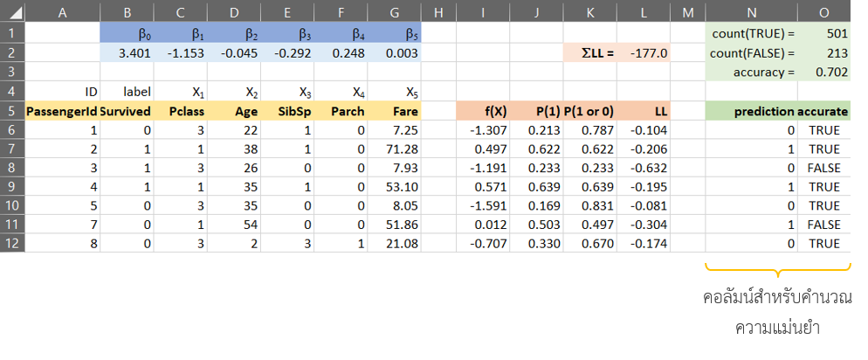
Task: Click row header 12
Action: pyautogui.click(x=12, y=243)
